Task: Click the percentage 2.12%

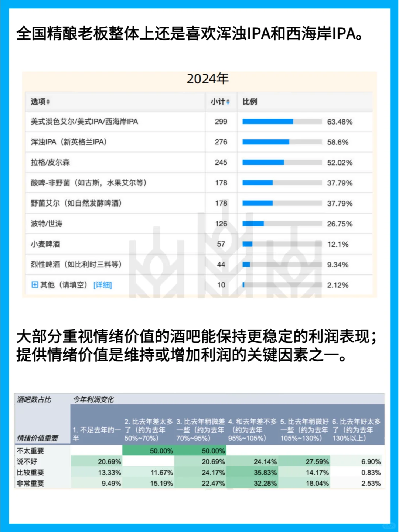Action: [x=338, y=285]
